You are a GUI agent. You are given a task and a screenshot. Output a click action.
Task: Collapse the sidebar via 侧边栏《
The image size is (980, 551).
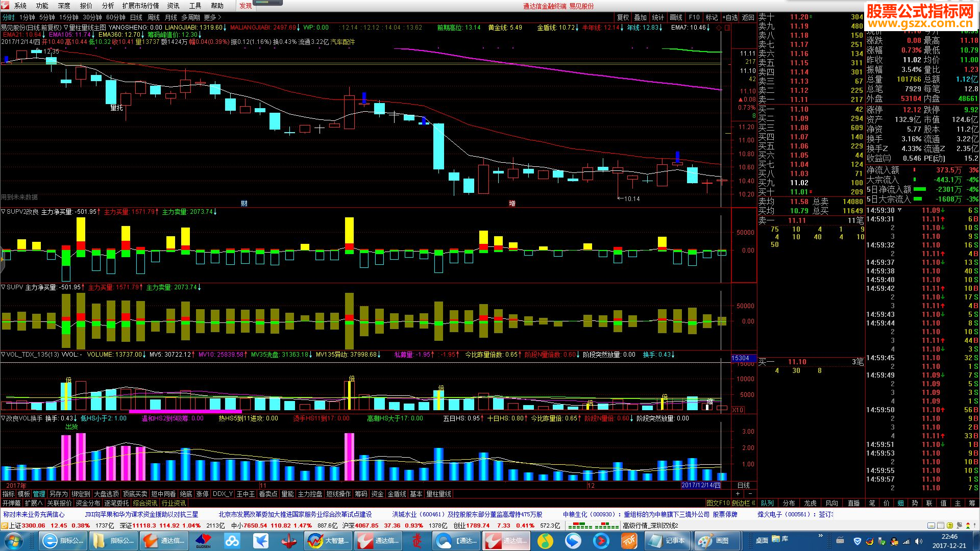tap(744, 503)
